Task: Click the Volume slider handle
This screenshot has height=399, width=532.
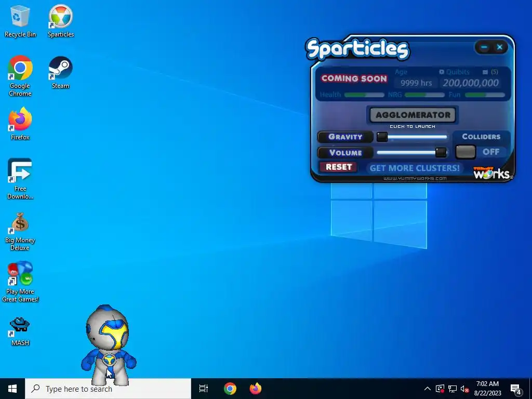Action: 441,152
